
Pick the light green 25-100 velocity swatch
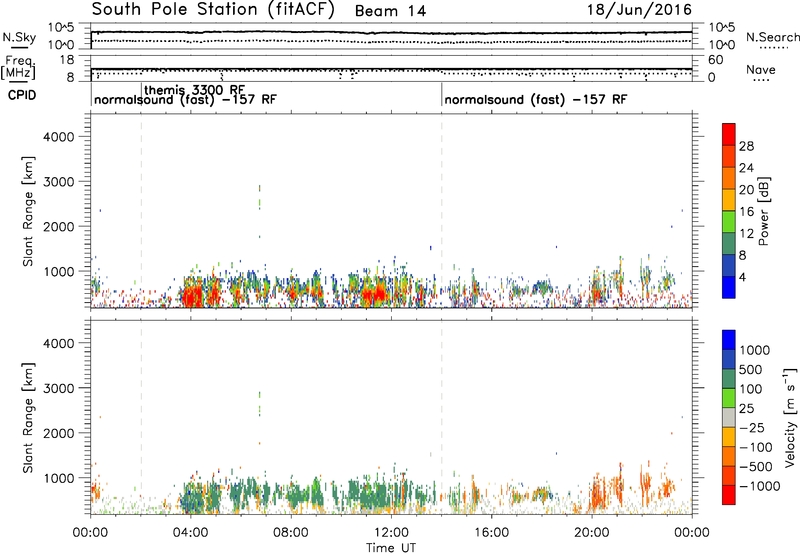click(x=729, y=398)
